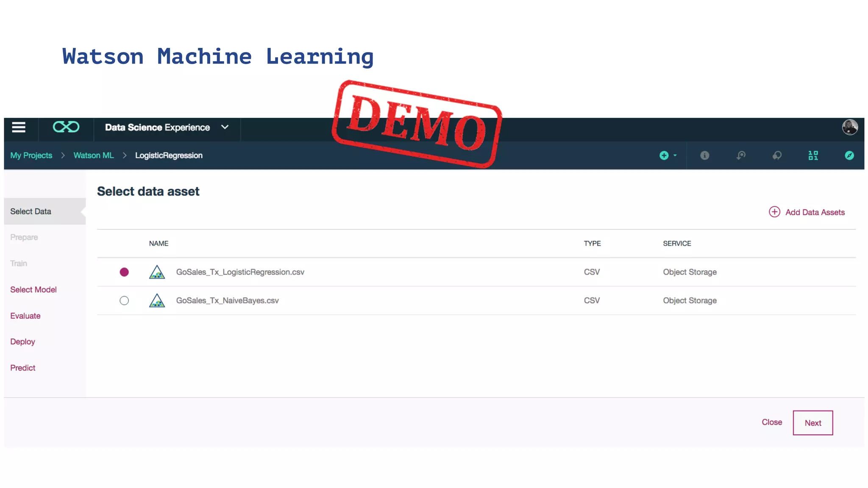Click the Next button

click(813, 423)
